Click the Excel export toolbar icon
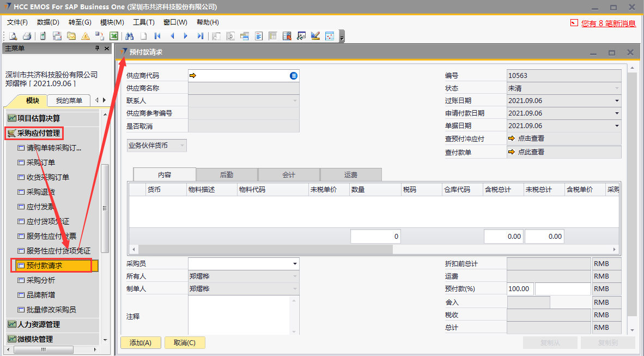The height and width of the screenshot is (356, 644). point(114,36)
